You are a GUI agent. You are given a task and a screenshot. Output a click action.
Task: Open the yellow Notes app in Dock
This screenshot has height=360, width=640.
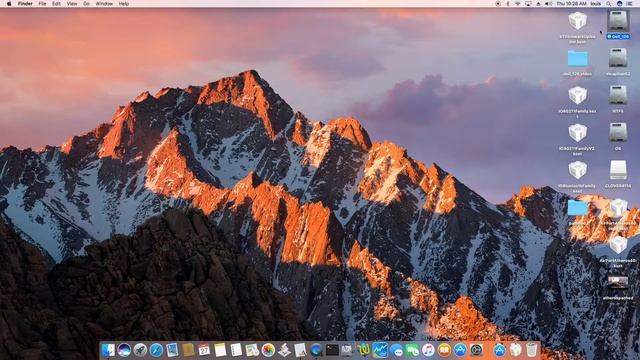tap(220, 350)
